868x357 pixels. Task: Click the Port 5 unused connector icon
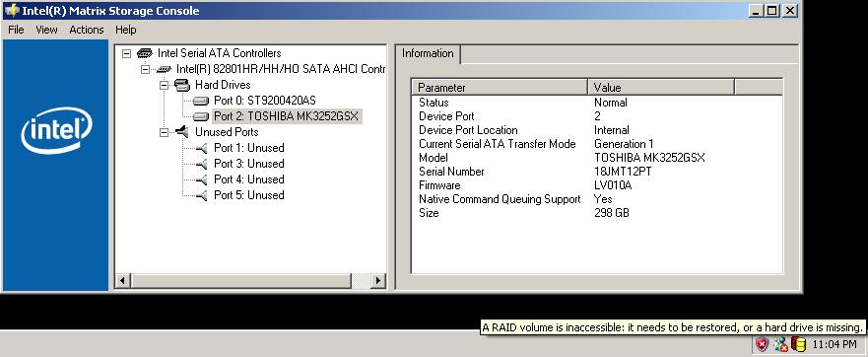202,195
